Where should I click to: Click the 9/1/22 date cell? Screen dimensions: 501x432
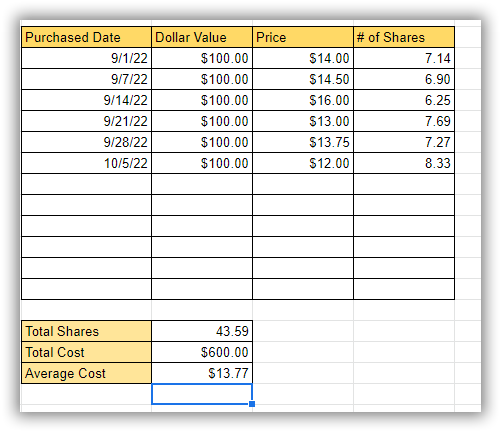point(86,58)
